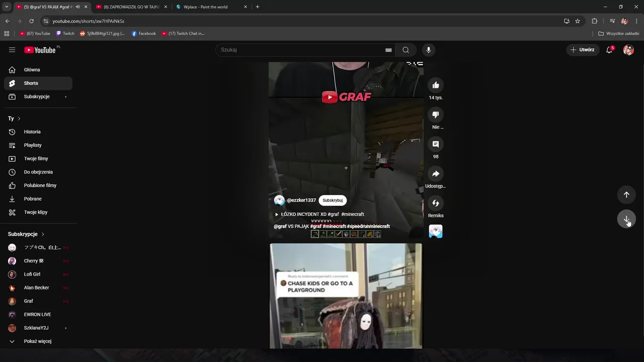Viewport: 644px width, 362px height.
Task: Open the Twitch bookmark
Action: pyautogui.click(x=65, y=34)
